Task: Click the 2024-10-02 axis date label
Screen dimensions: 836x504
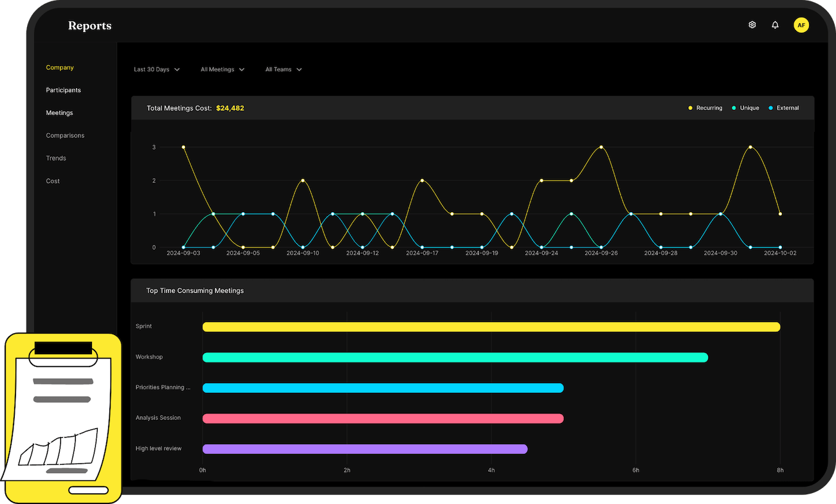Action: click(780, 253)
